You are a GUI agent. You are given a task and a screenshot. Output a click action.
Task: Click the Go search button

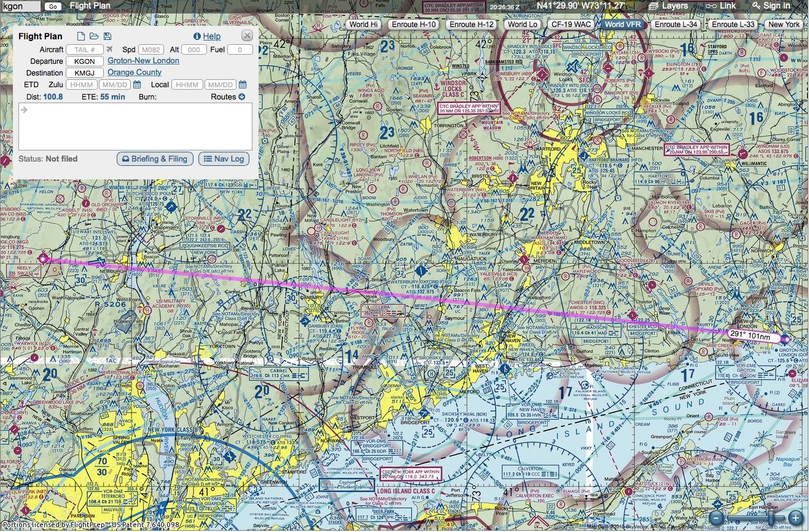[53, 6]
